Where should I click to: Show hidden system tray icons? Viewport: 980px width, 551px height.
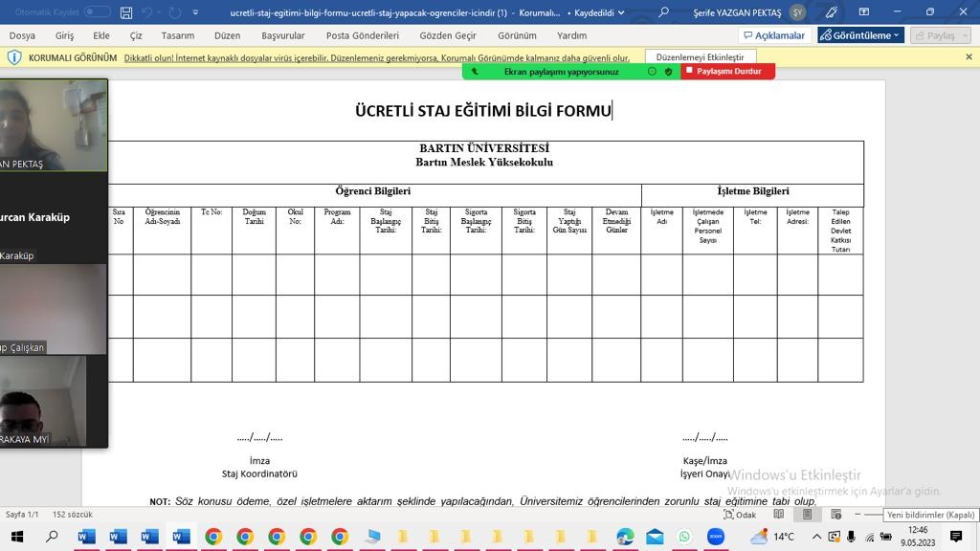817,537
